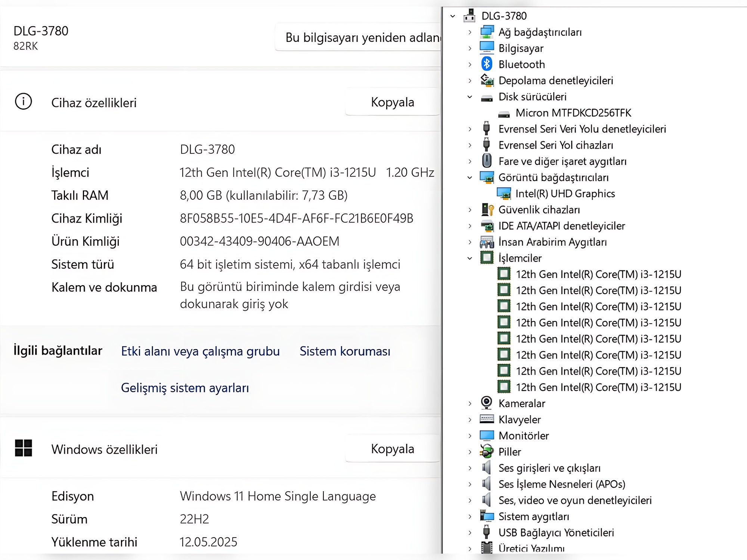Click the IDE ATA/ATAPI denetleyiciler icon
Viewport: 747px width, 560px height.
pyautogui.click(x=487, y=226)
